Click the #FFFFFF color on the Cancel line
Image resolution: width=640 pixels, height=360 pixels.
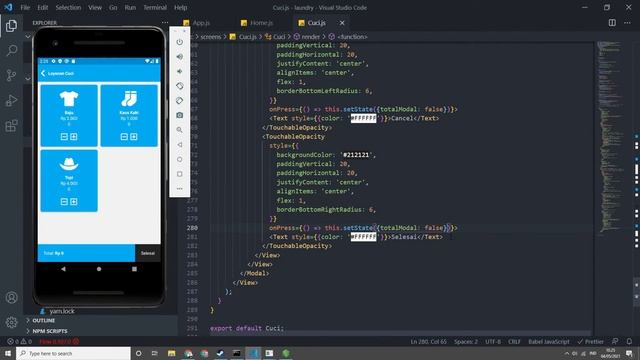pos(363,118)
